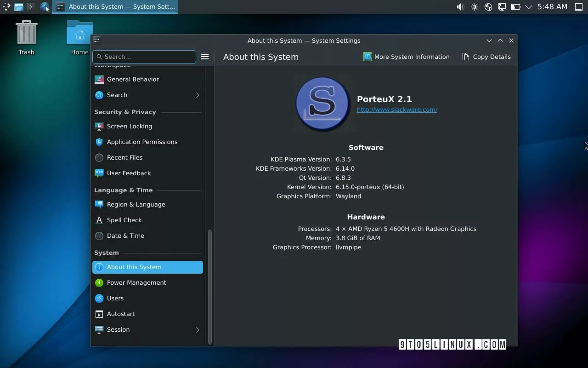
Task: Click the battery icon in the tray
Action: point(515,7)
